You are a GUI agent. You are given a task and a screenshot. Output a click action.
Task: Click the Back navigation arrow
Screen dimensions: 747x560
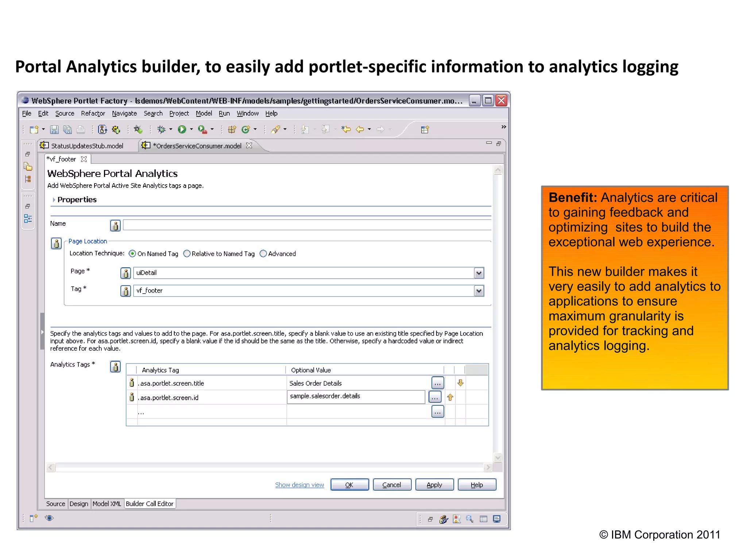point(360,130)
